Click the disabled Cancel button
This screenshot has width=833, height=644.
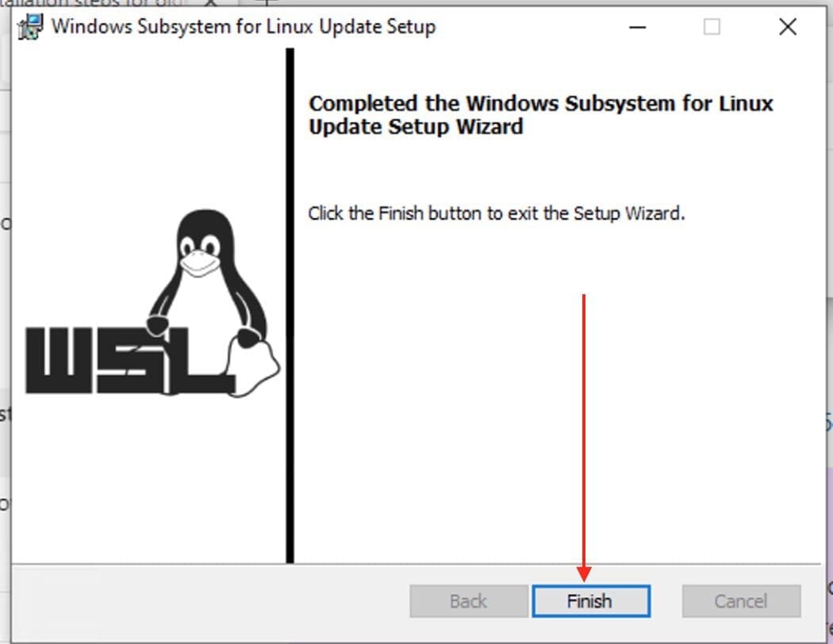741,601
